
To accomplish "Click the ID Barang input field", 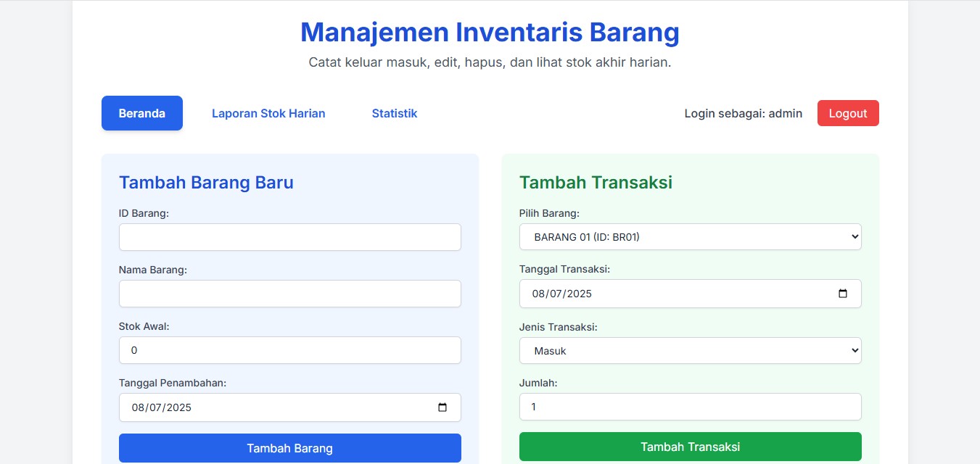I will 289,237.
